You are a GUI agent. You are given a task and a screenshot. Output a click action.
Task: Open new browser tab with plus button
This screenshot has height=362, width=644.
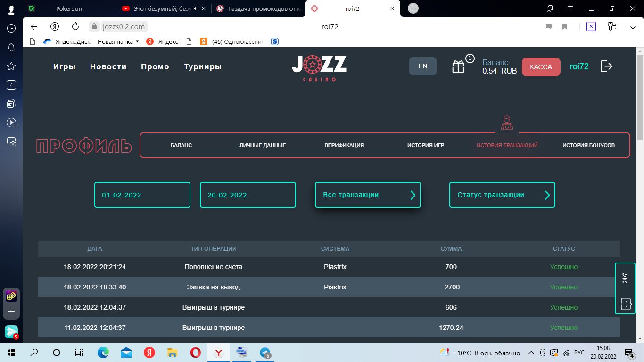click(413, 8)
